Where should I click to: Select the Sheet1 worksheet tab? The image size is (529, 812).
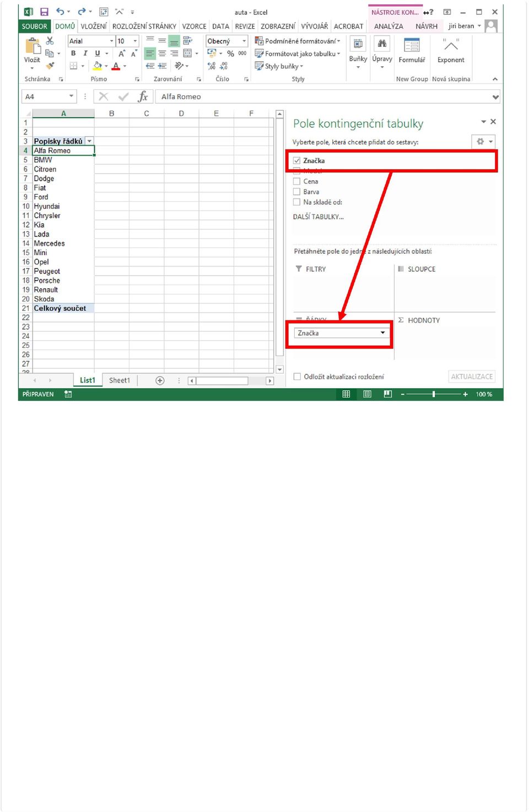[120, 380]
